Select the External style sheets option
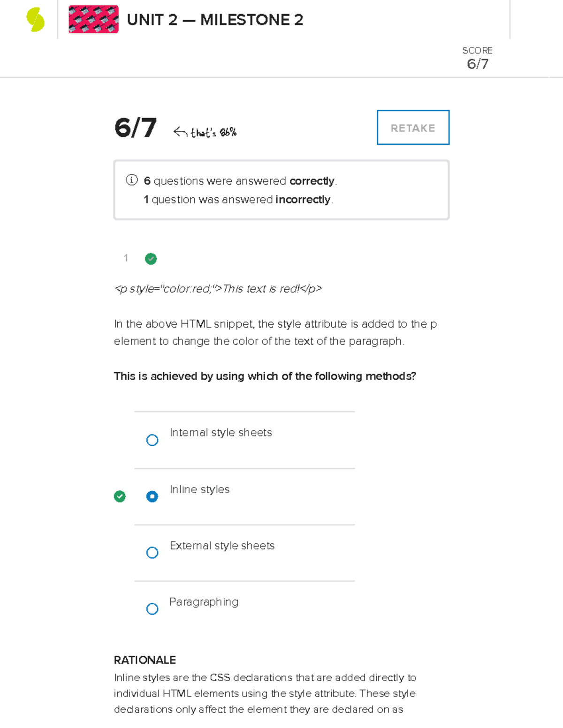563x728 pixels. point(152,553)
